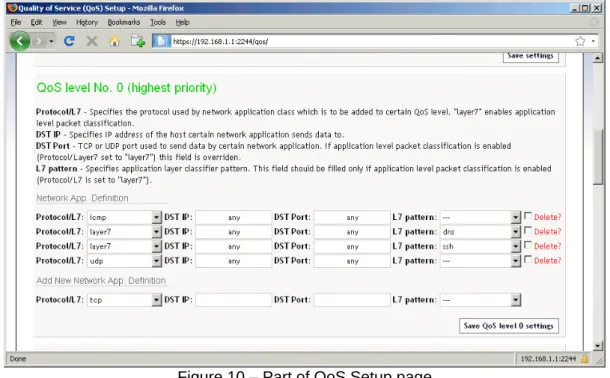Click the new tab toolbar icon
Viewport: 610px width, 378px height.
(x=138, y=41)
